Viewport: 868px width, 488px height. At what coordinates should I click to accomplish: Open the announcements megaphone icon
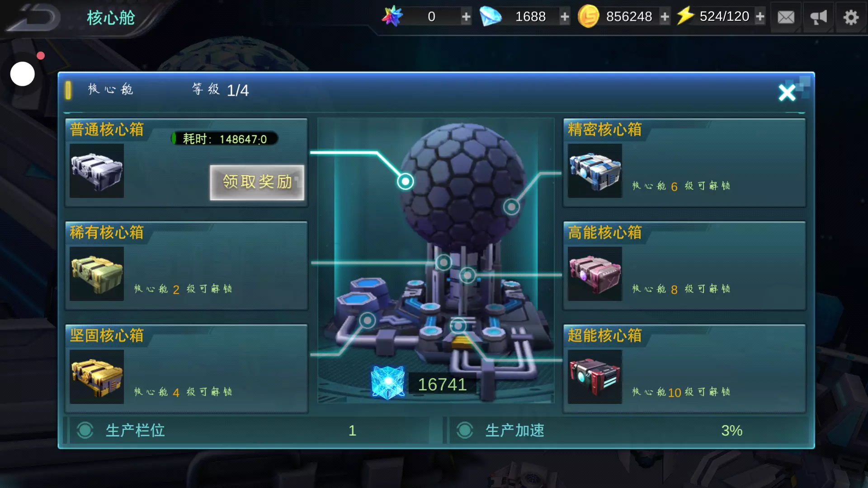[818, 17]
